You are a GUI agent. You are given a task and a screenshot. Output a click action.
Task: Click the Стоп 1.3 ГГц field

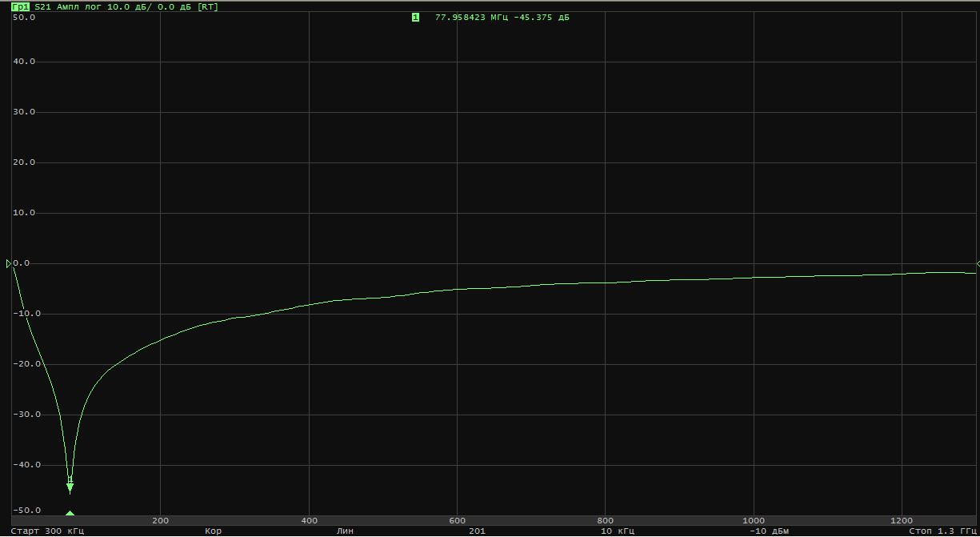942,531
